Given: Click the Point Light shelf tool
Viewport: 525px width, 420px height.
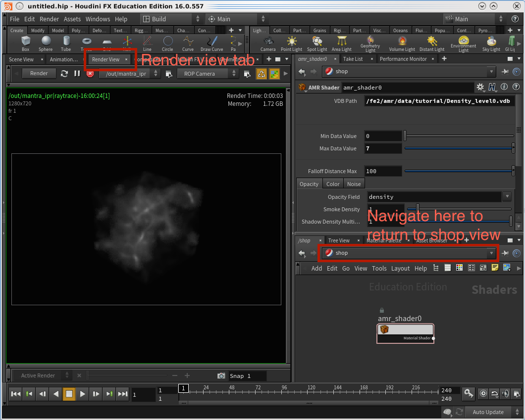Looking at the screenshot, I should coord(291,43).
